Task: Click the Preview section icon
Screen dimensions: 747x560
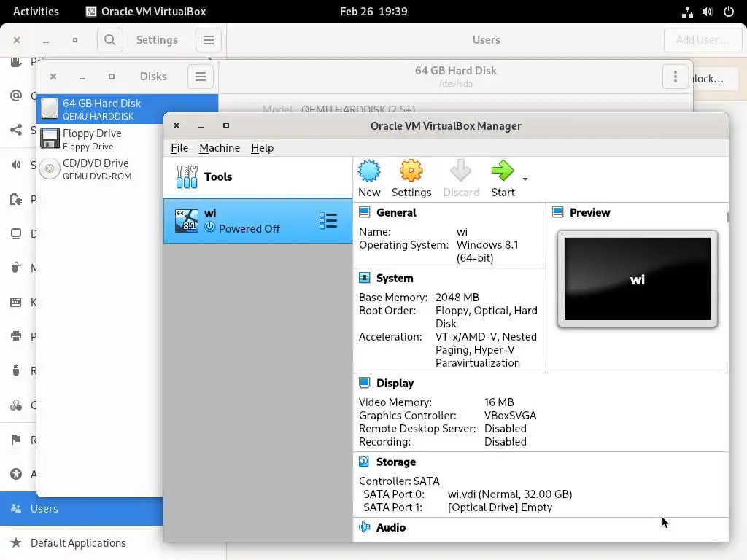Action: click(x=558, y=212)
